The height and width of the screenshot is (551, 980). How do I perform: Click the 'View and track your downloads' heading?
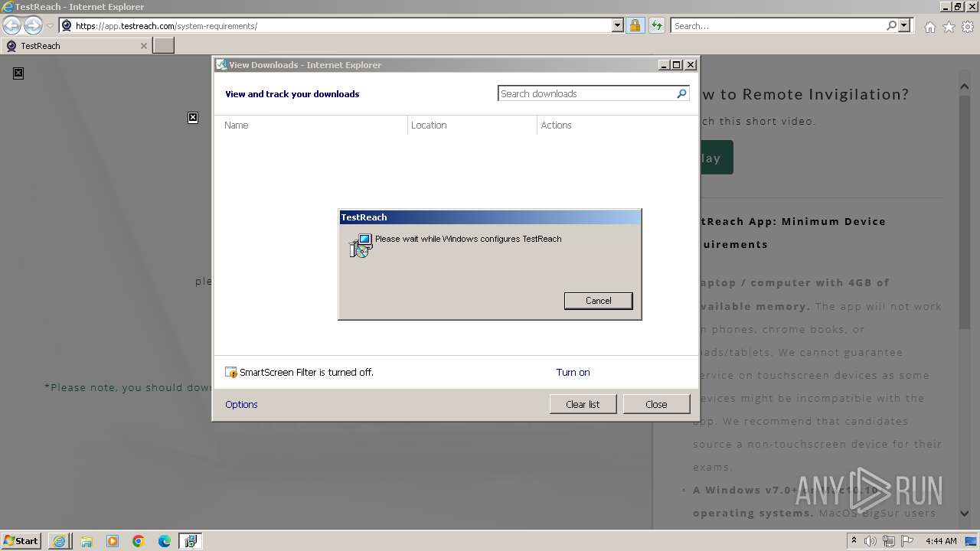292,94
